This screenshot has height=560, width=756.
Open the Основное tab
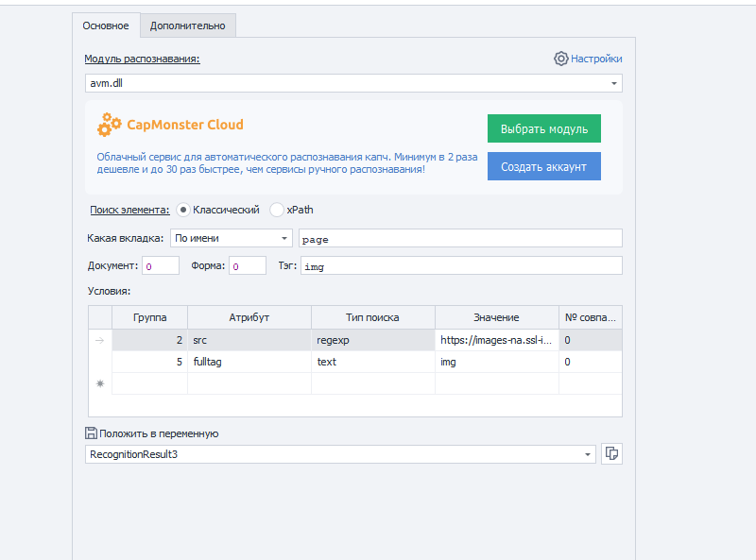coord(106,25)
